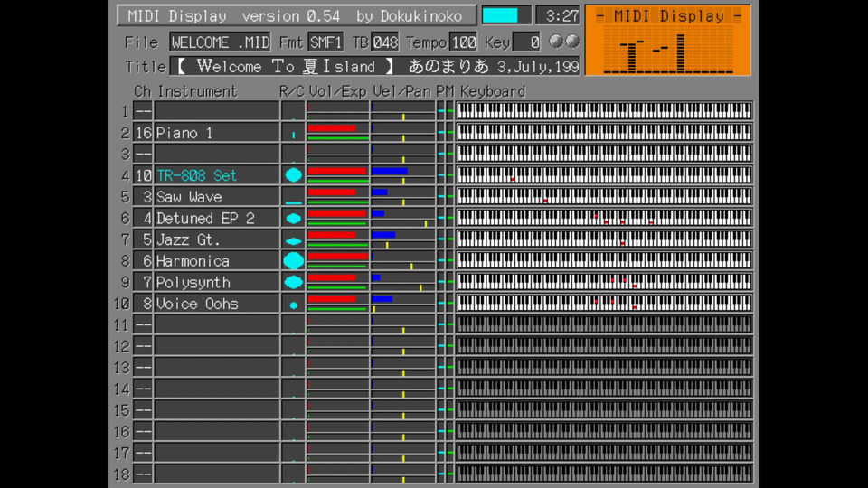Click the File name field WELCOME .MID
The height and width of the screenshot is (488, 868).
click(220, 42)
